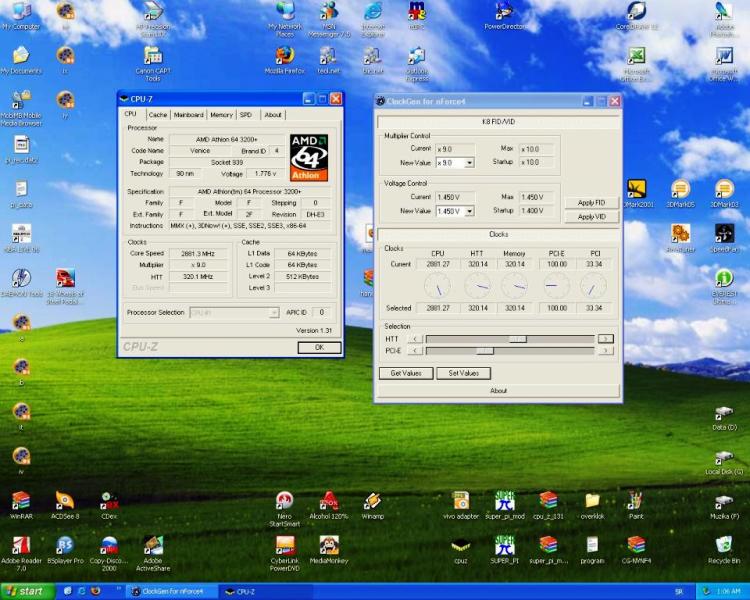Image resolution: width=750 pixels, height=600 pixels.
Task: Open the Windows Start menu
Action: [x=25, y=591]
